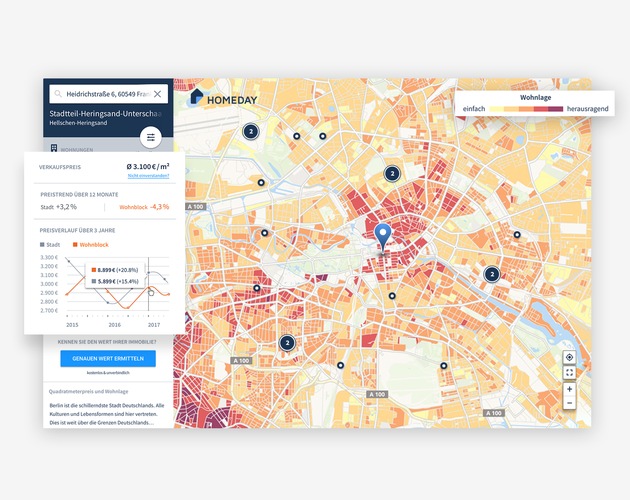Click the '2.700 €' chart axis value

[x=49, y=310]
